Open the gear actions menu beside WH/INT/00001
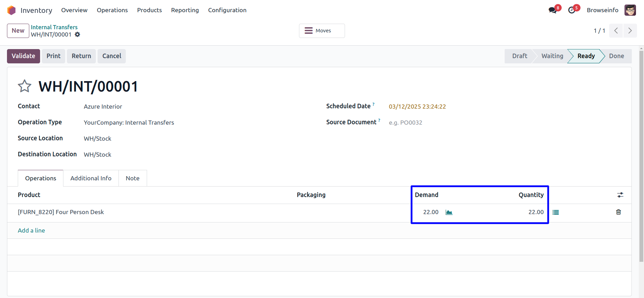 coord(77,34)
